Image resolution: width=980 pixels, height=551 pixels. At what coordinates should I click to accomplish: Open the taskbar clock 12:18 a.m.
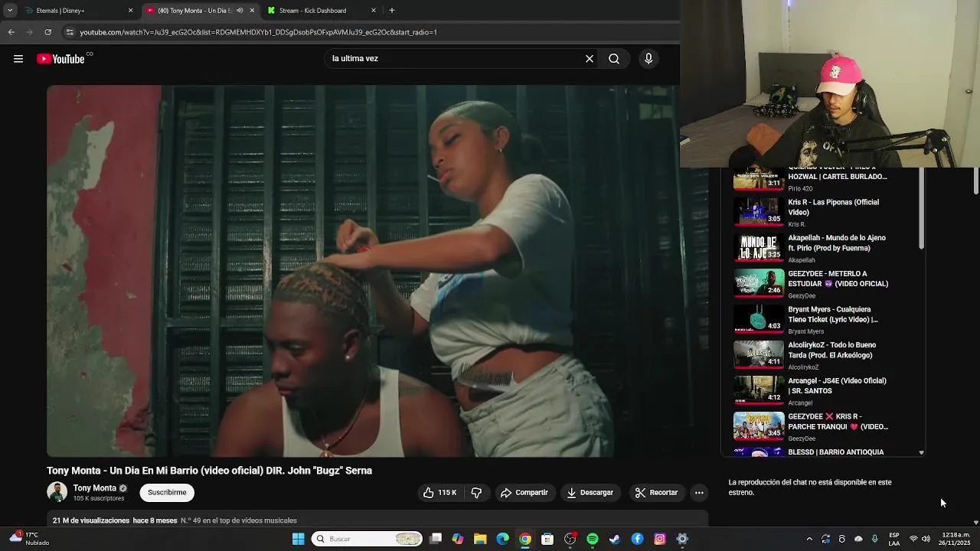(956, 539)
